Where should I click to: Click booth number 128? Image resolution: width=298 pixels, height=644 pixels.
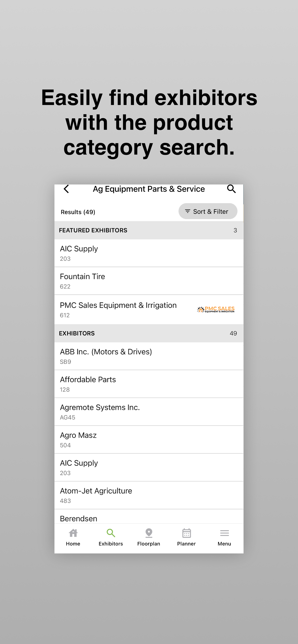pos(65,390)
